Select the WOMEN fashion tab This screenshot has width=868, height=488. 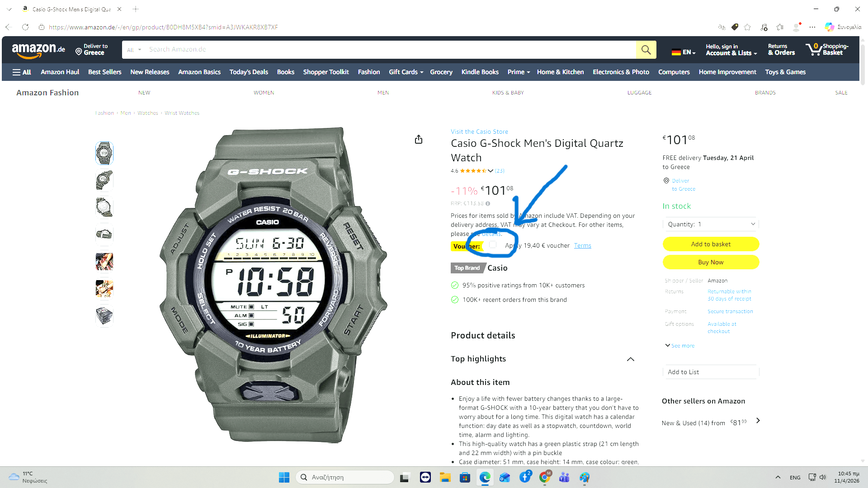264,93
